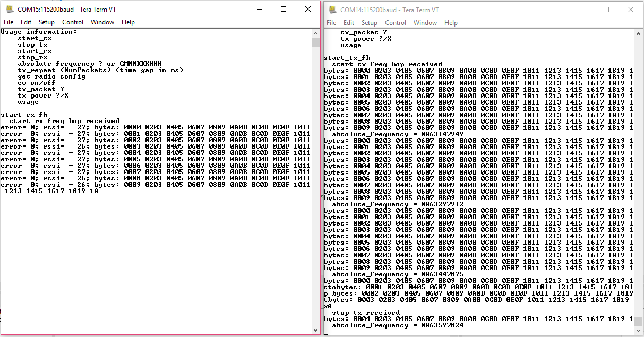
Task: Click the Tera Term icon in COM14 title bar
Action: (332, 10)
